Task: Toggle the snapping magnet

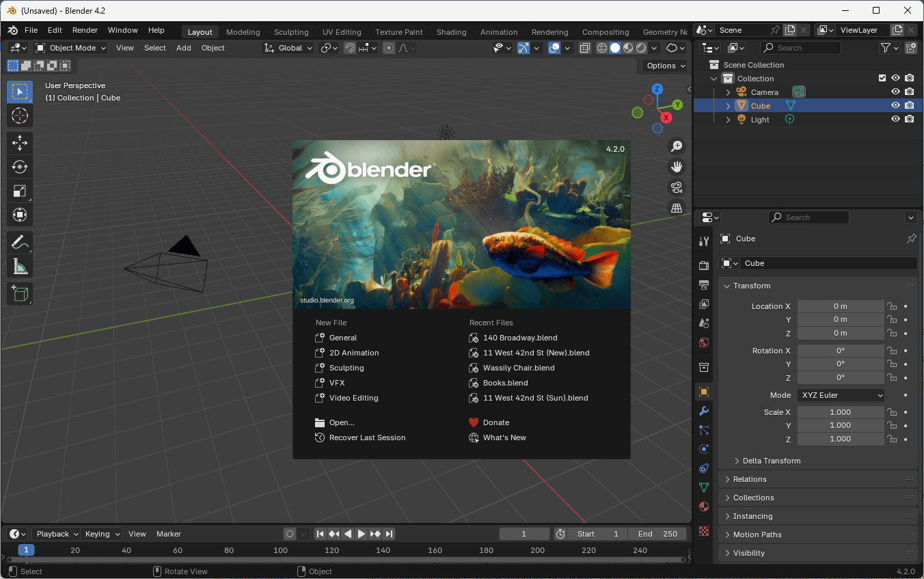Action: pyautogui.click(x=349, y=48)
